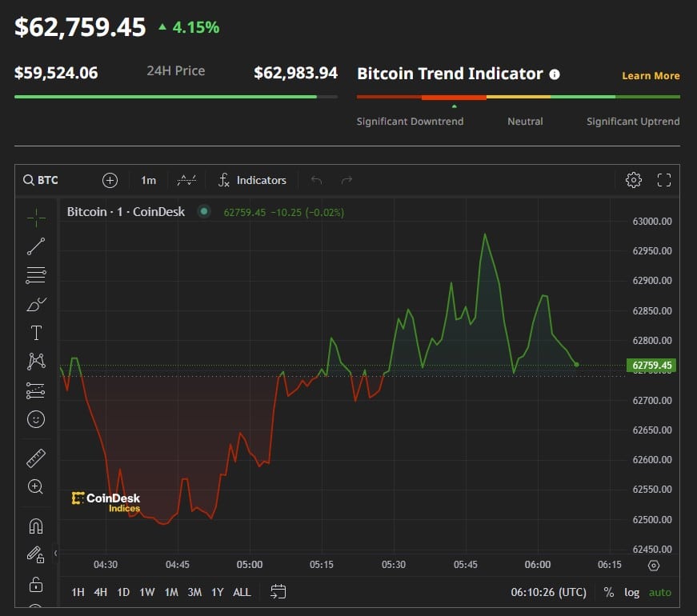Click the Bitcoin · 1 · CoinDesk legend title

click(x=126, y=211)
